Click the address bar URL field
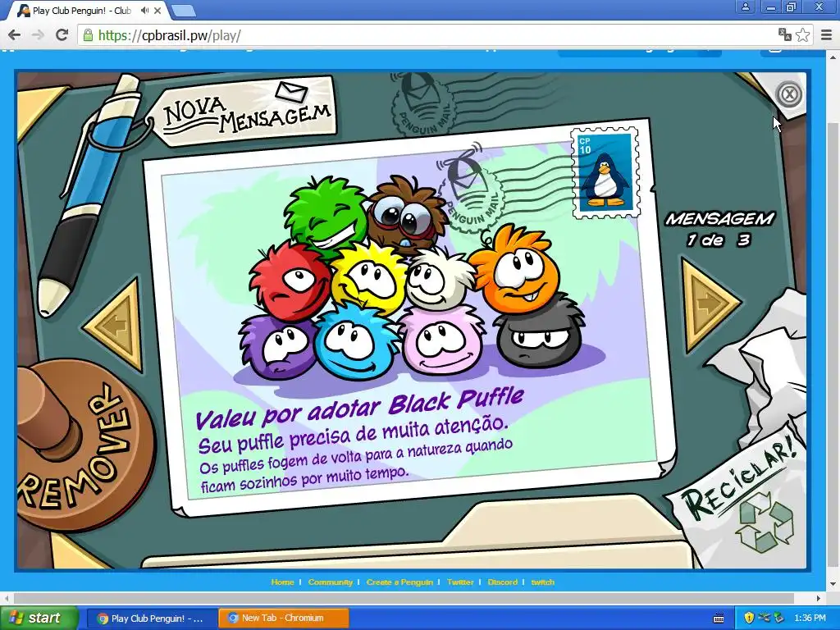Screen dimensions: 840x630 click(x=428, y=35)
